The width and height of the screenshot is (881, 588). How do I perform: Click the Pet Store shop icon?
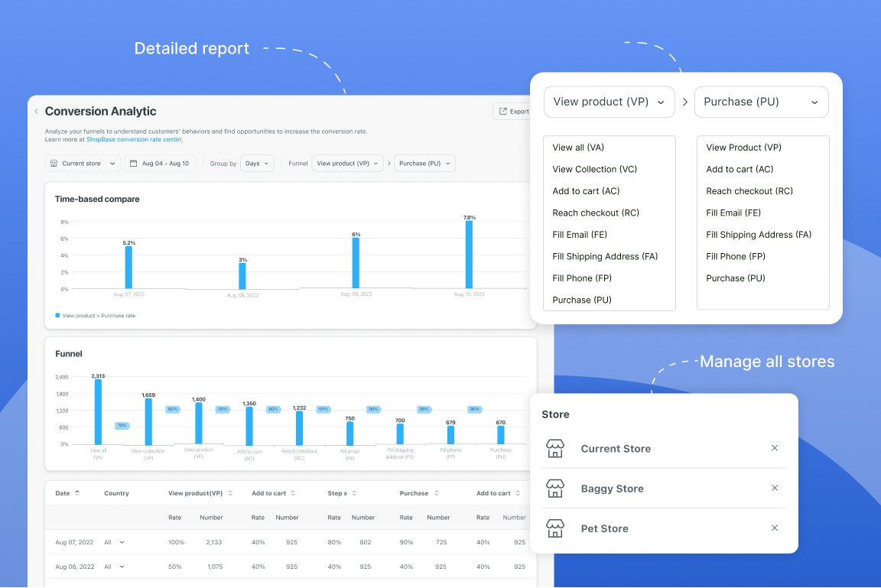pos(555,528)
